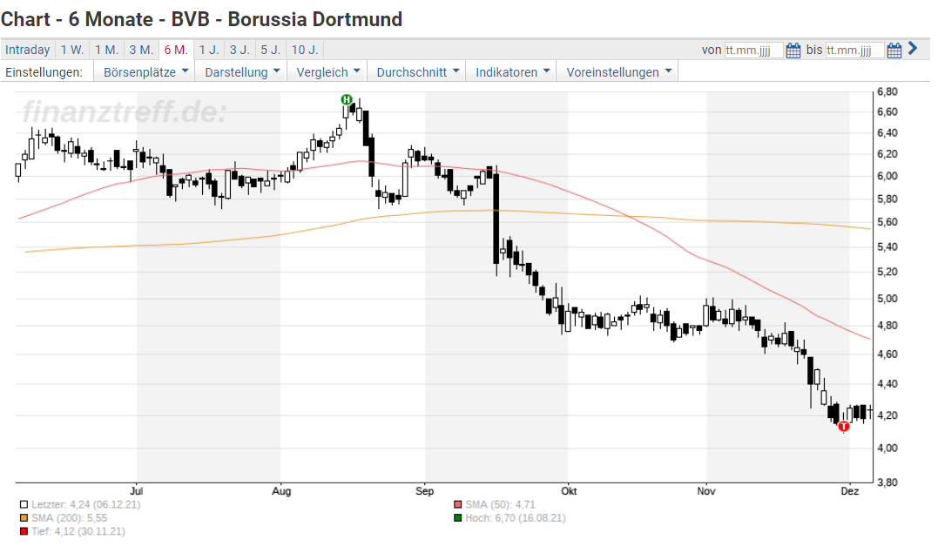Expand the Vergleich dropdown
This screenshot has width=938, height=560.
point(327,71)
